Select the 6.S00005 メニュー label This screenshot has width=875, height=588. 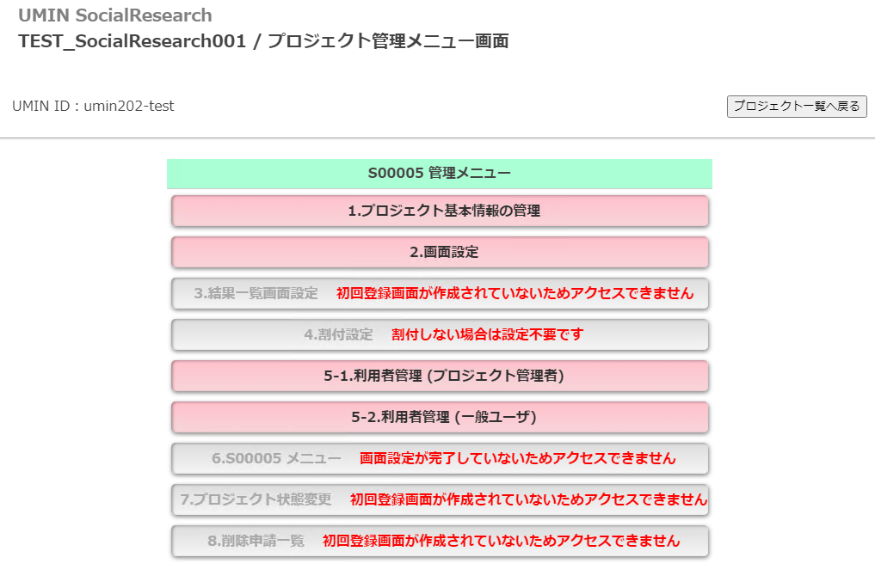(x=276, y=458)
